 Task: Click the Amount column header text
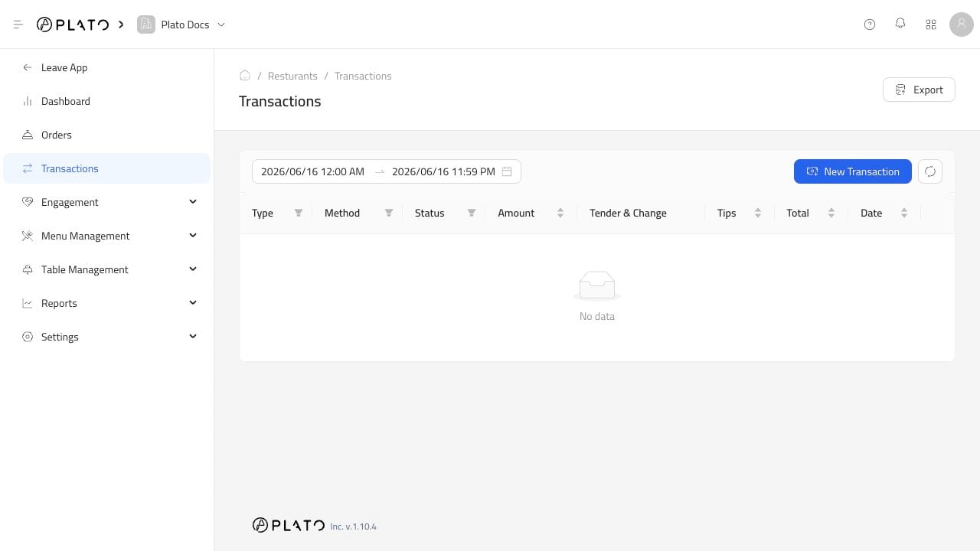pyautogui.click(x=516, y=213)
